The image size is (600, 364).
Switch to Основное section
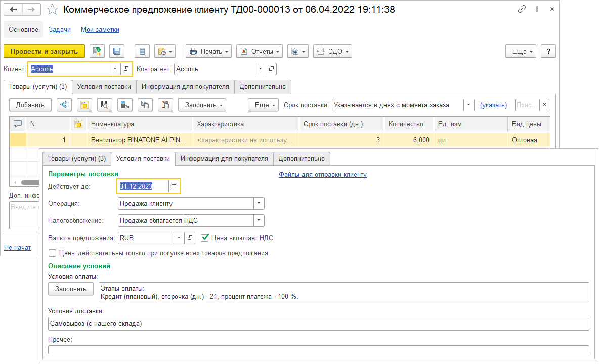click(23, 29)
